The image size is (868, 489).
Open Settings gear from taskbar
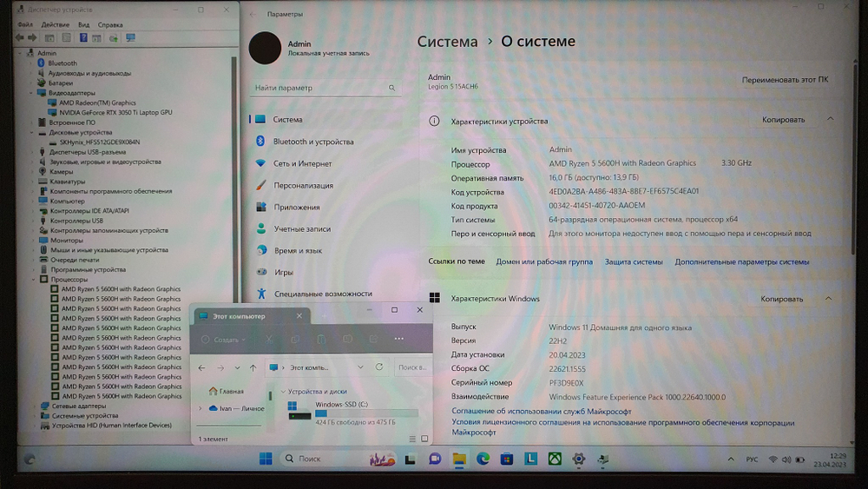tap(578, 459)
